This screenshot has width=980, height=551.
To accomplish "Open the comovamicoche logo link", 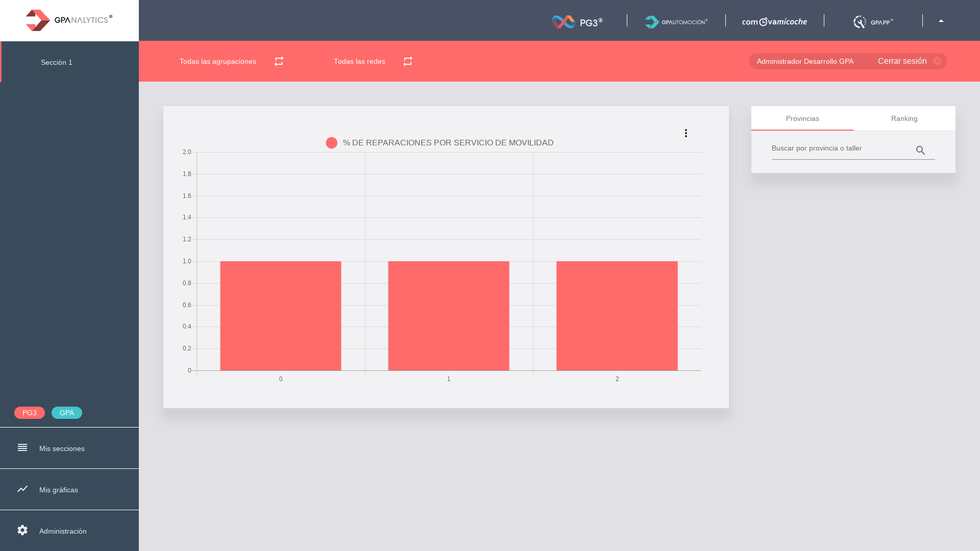I will (774, 21).
